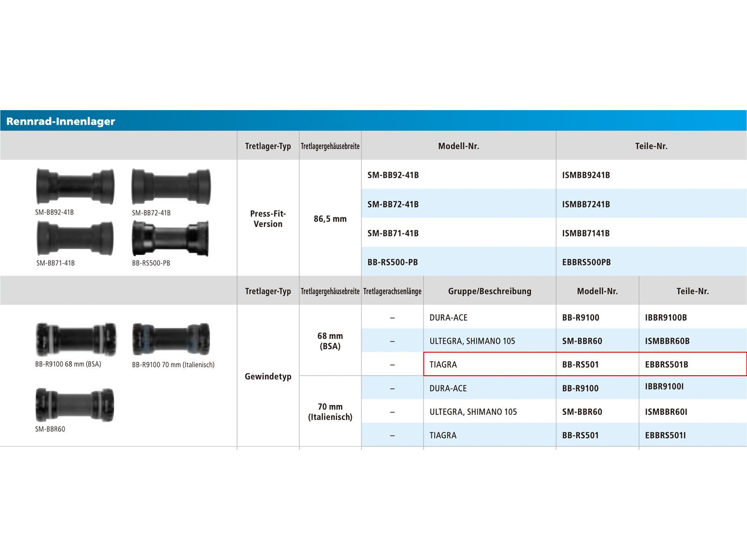This screenshot has height=560, width=747.
Task: Click the Press-Fit-Version type cell
Action: pos(268,219)
